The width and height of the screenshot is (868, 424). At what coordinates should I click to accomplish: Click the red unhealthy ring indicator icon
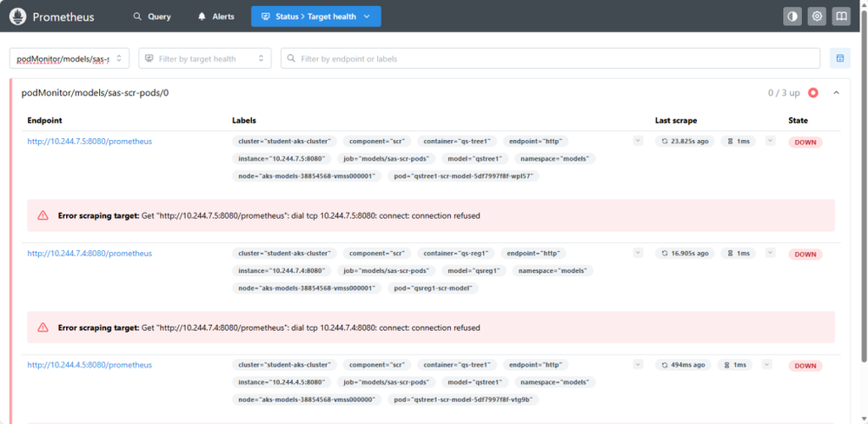click(x=812, y=93)
